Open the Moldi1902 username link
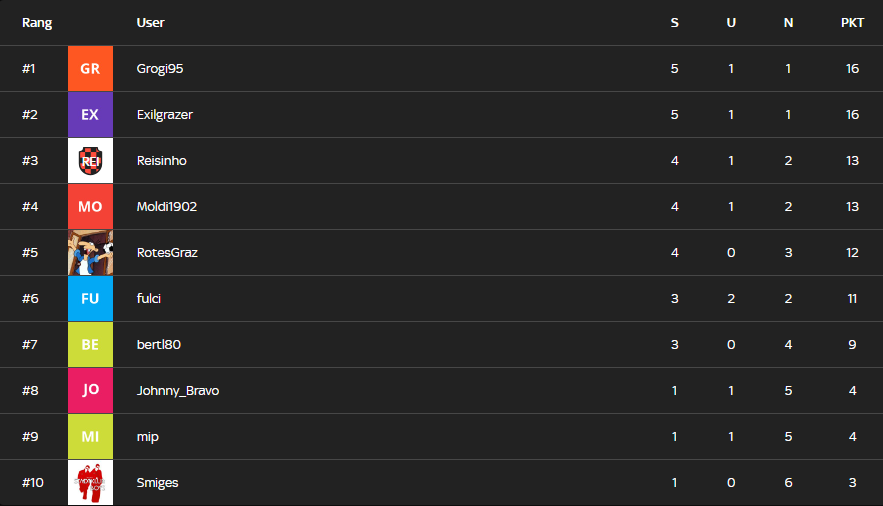Image resolution: width=883 pixels, height=506 pixels. click(x=167, y=207)
